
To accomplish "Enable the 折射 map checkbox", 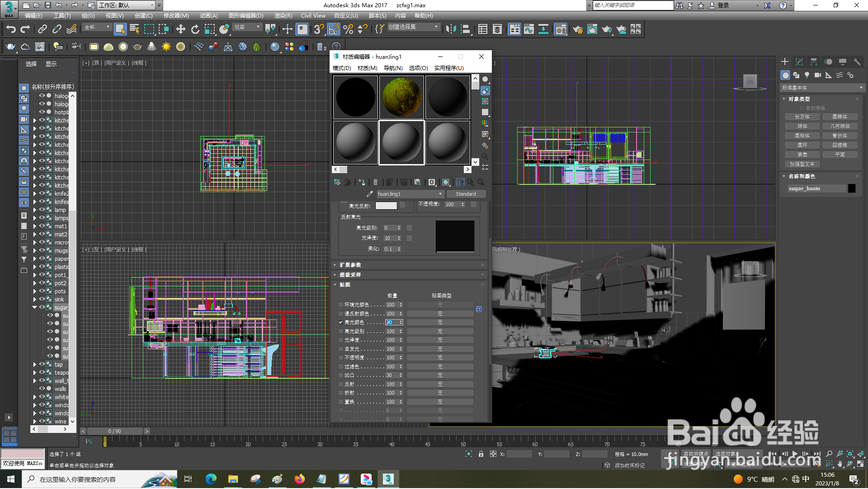I will coord(341,393).
